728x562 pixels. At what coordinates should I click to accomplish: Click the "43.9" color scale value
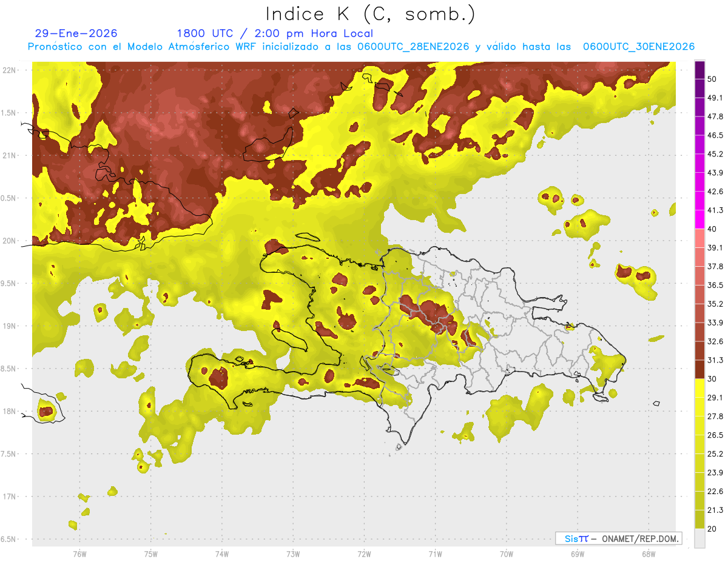point(715,173)
